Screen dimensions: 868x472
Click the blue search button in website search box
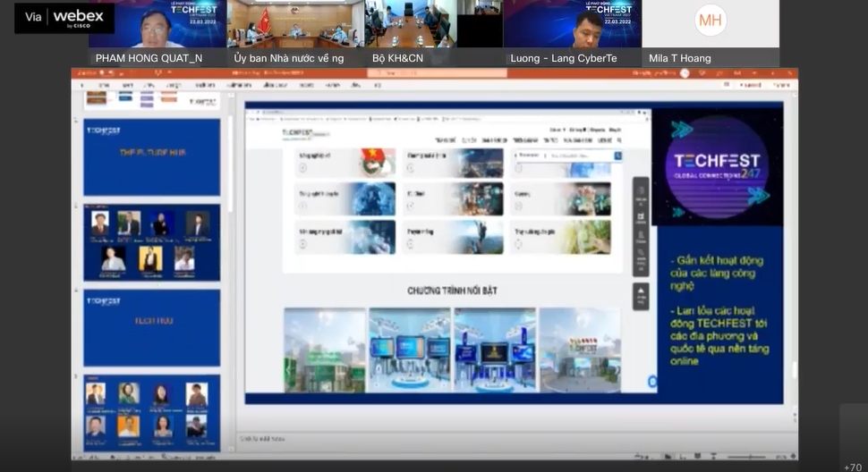617,156
